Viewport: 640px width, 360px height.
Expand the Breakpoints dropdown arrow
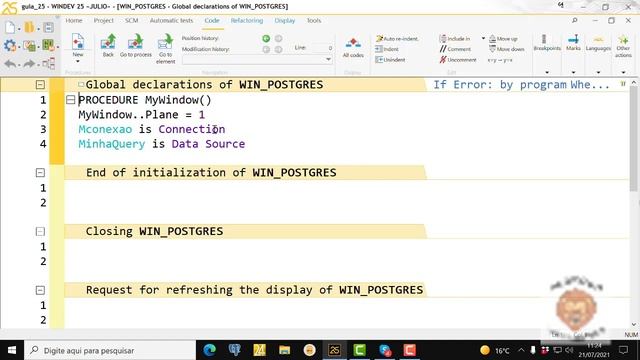point(547,72)
